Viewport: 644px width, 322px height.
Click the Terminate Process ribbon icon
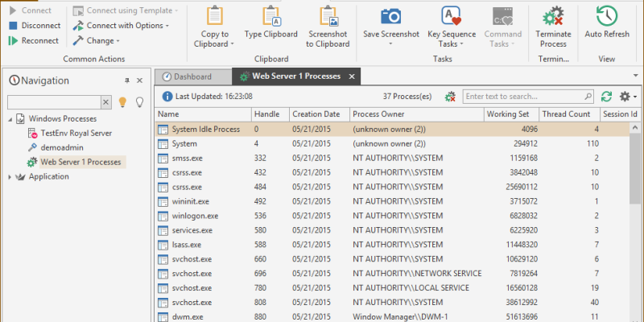click(552, 17)
